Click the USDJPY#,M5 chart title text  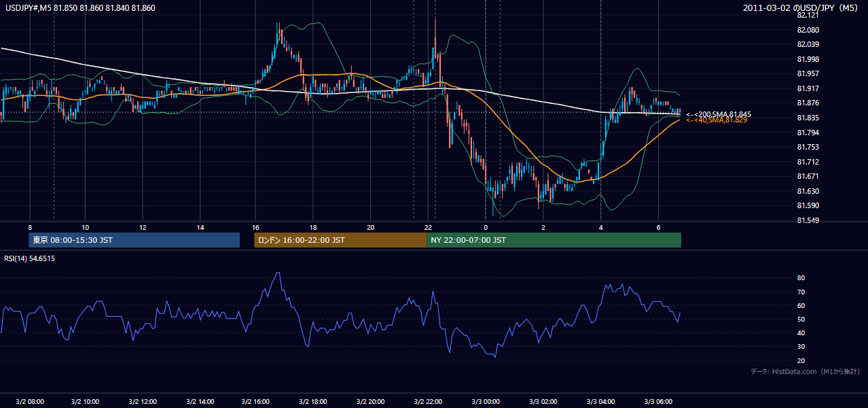[x=80, y=7]
